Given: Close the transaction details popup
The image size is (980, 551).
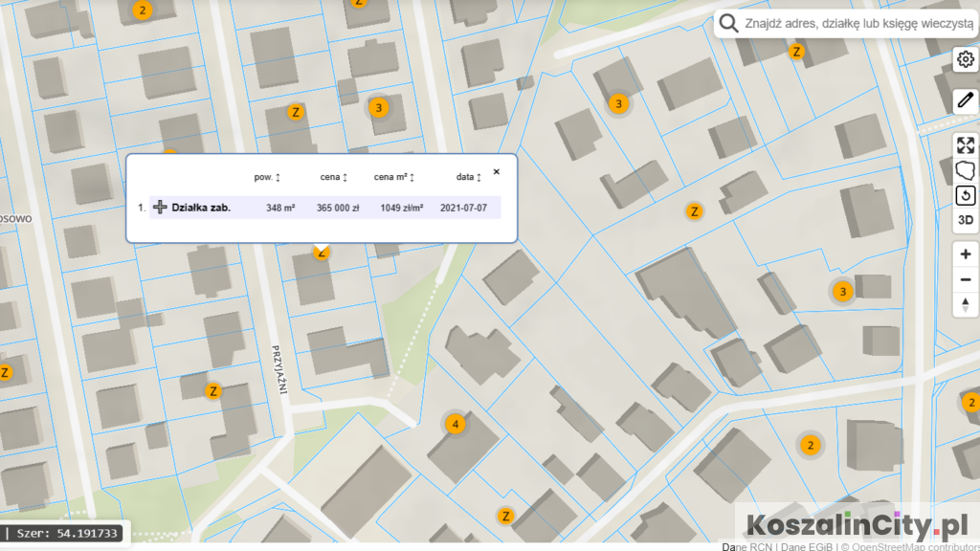Looking at the screenshot, I should 496,172.
